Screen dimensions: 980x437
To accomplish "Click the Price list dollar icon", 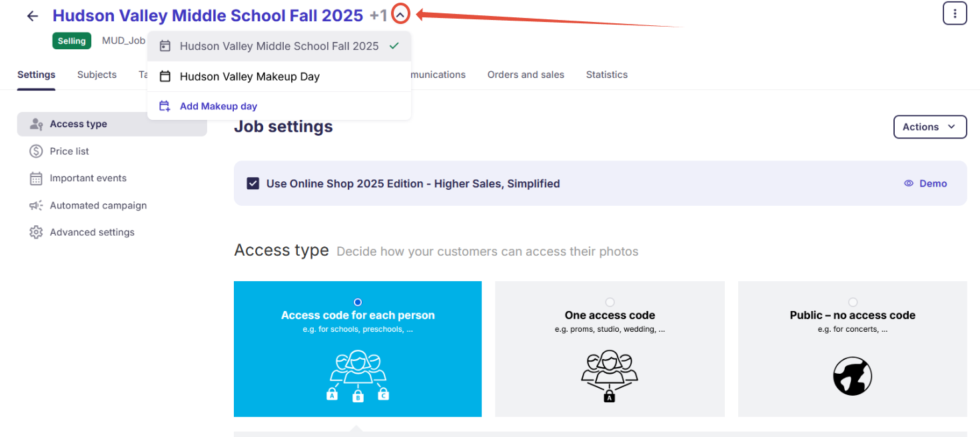I will point(36,151).
